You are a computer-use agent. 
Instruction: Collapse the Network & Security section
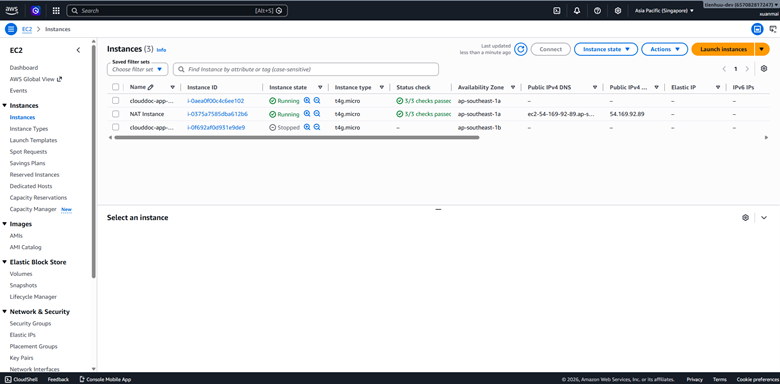[x=4, y=311]
